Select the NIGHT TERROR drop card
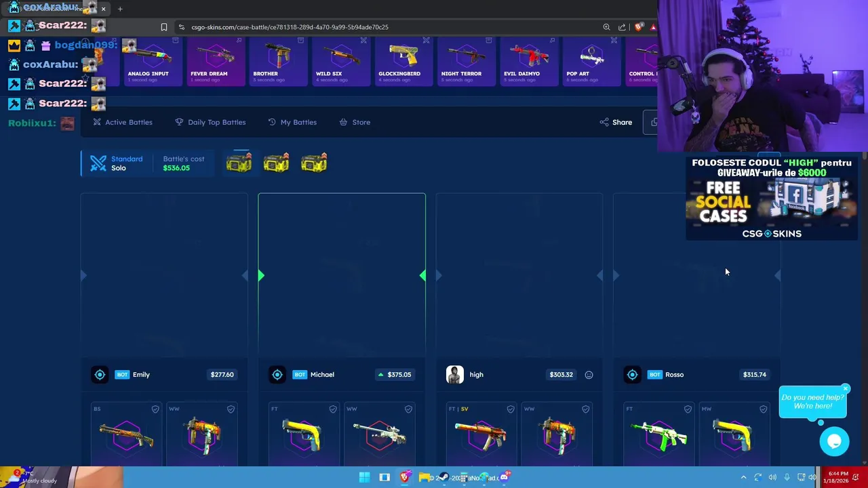 click(465, 62)
